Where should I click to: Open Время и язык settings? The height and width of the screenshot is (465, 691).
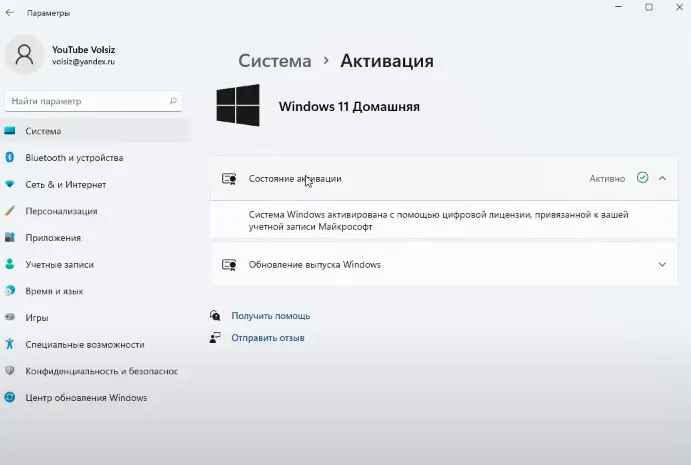tap(95, 291)
